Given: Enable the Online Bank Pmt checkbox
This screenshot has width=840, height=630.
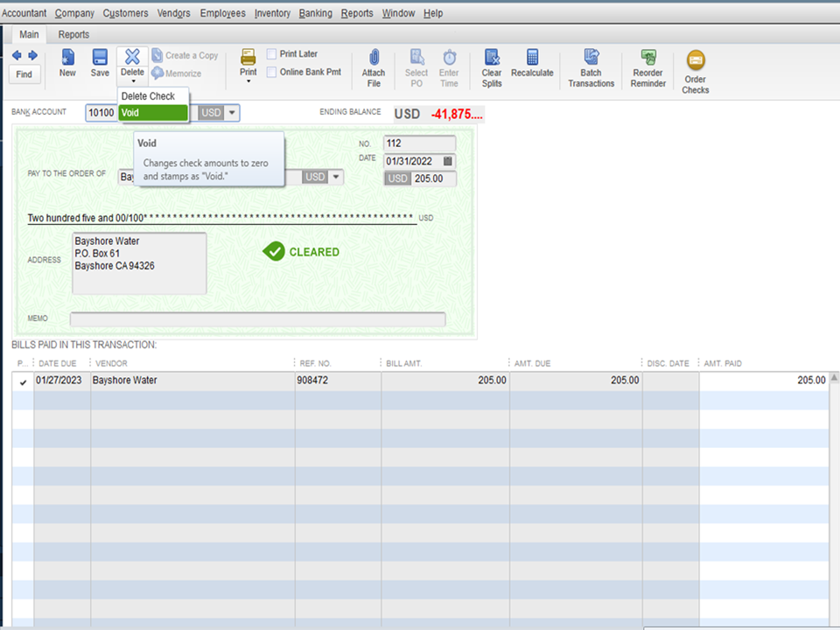Looking at the screenshot, I should point(271,72).
